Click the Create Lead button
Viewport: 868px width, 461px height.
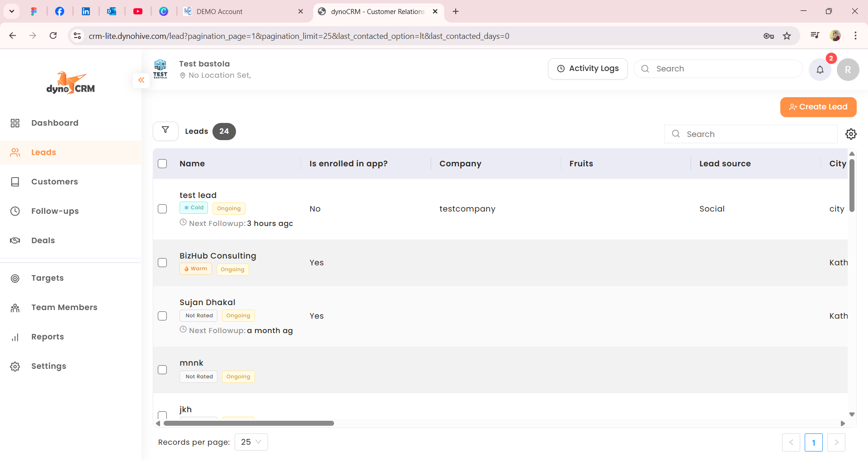818,107
